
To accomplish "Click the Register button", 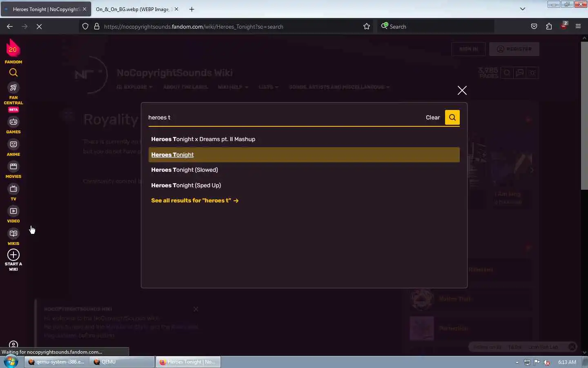I will point(514,49).
